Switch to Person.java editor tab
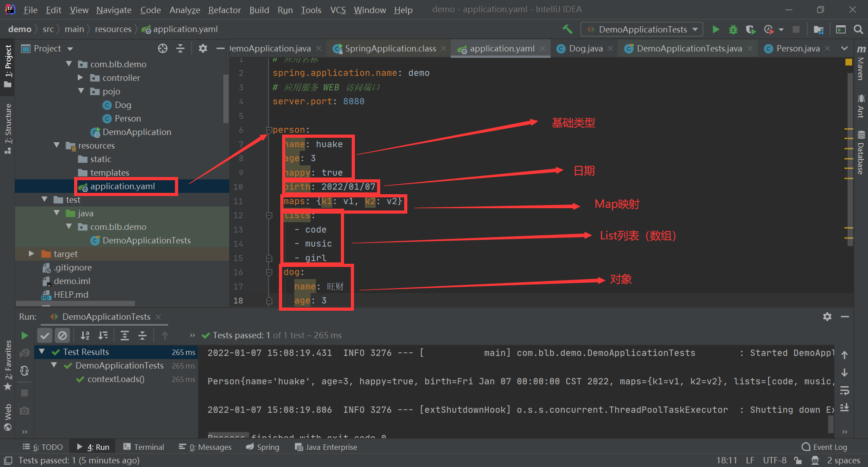Screen dimensions: 868x467 pyautogui.click(x=798, y=48)
